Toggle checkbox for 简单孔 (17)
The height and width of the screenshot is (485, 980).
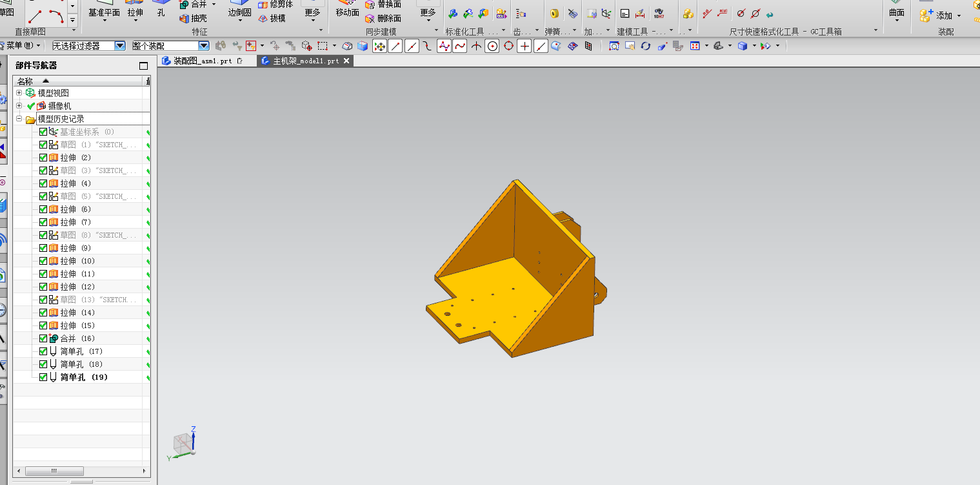[43, 351]
